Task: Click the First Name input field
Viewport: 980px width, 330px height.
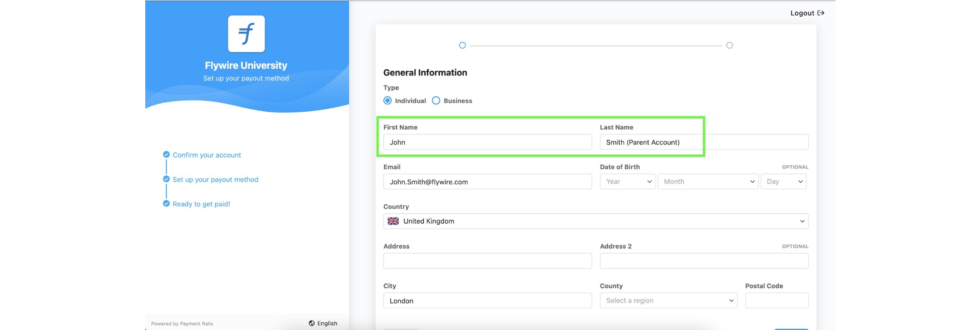Action: [x=487, y=142]
